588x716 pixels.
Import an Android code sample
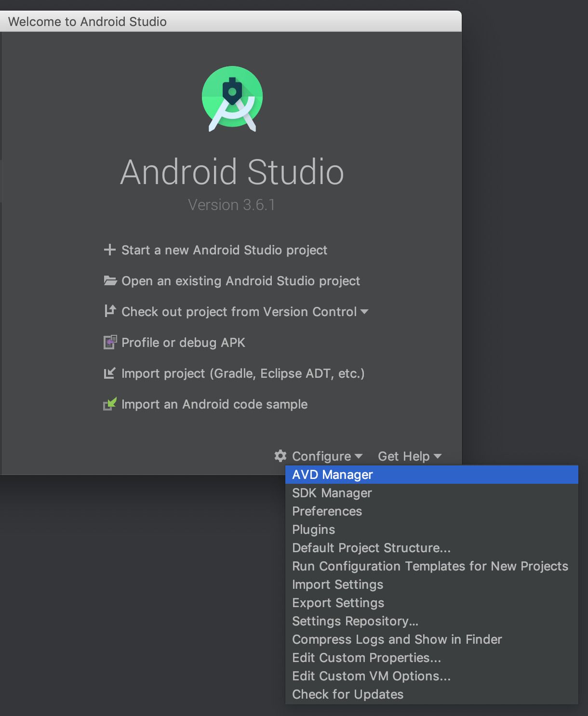[x=214, y=404]
